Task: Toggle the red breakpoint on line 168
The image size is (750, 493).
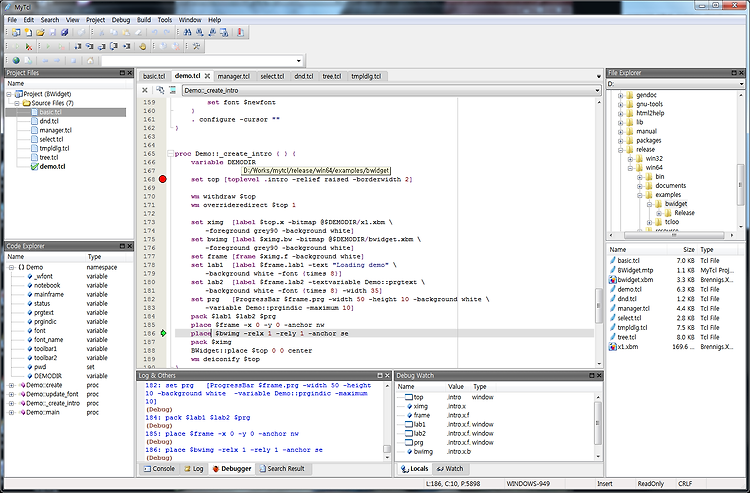Action: click(x=163, y=179)
